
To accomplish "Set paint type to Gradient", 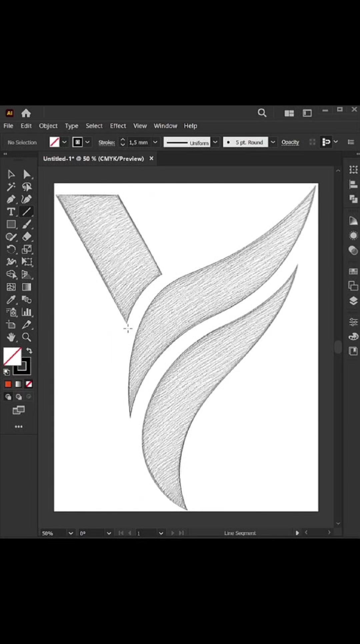I will pos(18,384).
